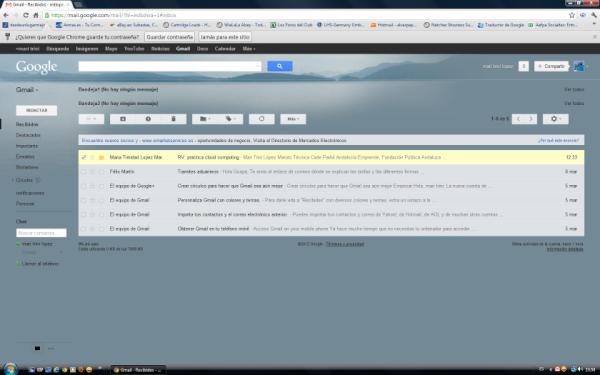Click the chat search contacts field
Viewport: 600px width, 375px height.
[41, 233]
